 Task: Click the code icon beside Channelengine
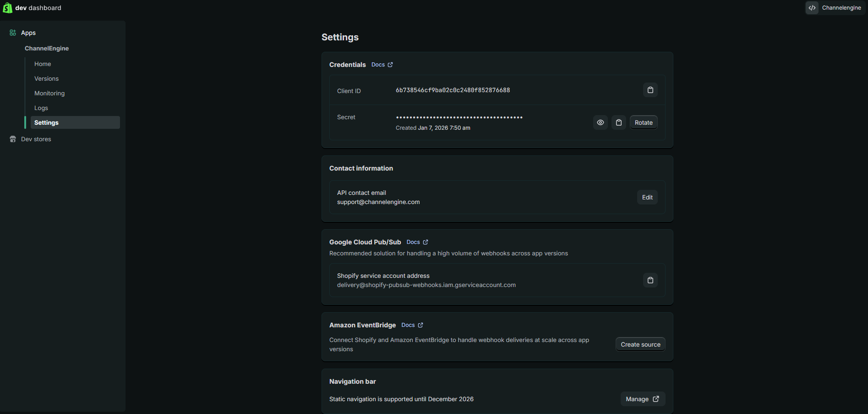[x=812, y=8]
